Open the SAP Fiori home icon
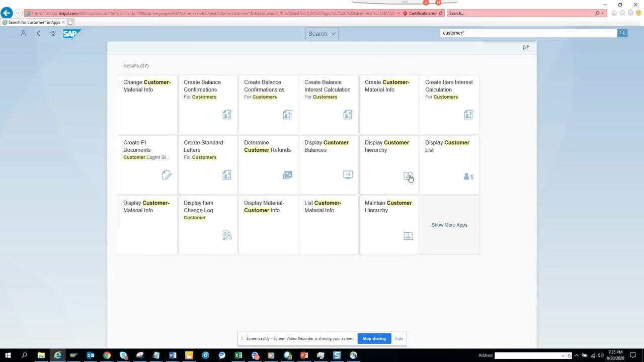 point(53,33)
